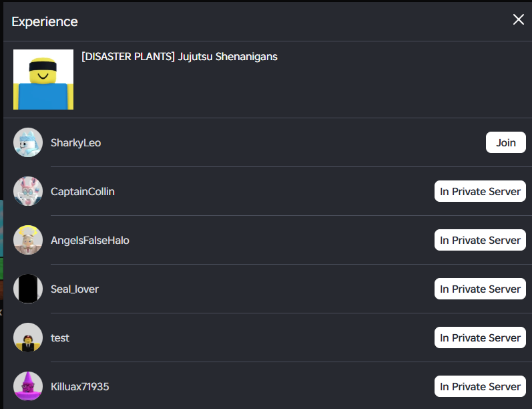Open the avatar of user test
The height and width of the screenshot is (409, 532).
(x=28, y=337)
